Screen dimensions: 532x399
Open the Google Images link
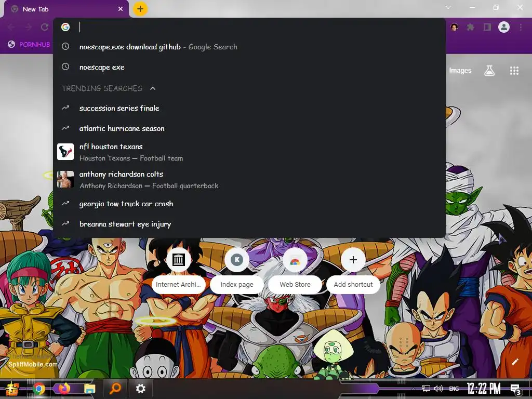coord(460,70)
